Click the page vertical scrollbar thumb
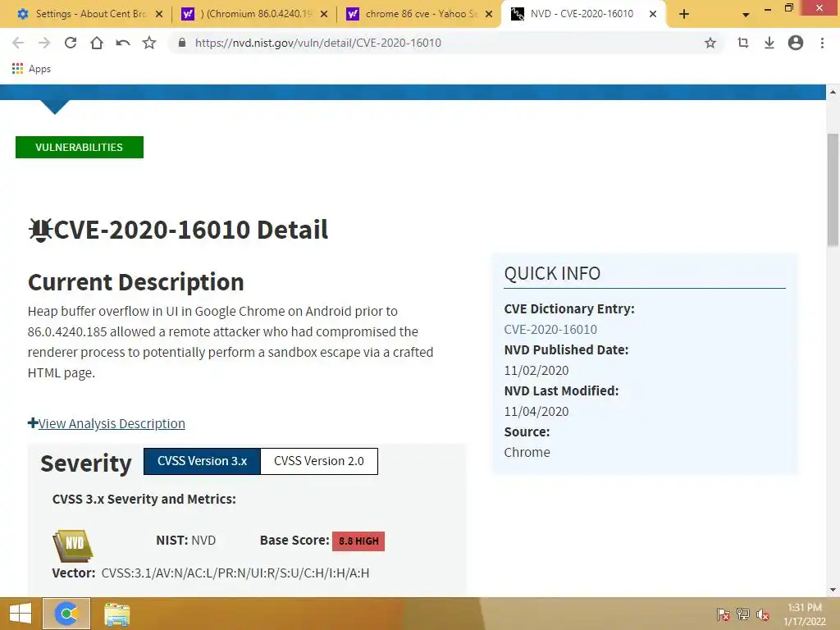Image resolution: width=840 pixels, height=630 pixels. pos(833,189)
